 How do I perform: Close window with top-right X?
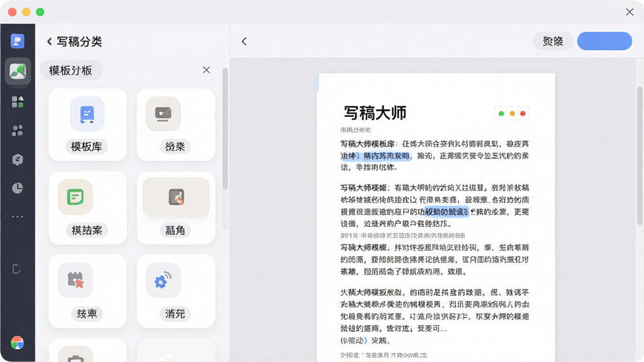tap(630, 12)
